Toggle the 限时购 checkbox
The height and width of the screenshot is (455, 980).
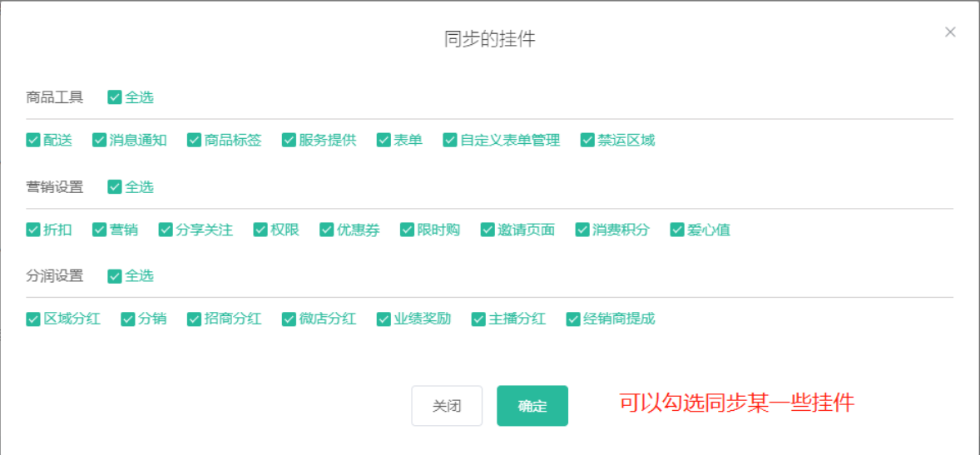click(407, 230)
